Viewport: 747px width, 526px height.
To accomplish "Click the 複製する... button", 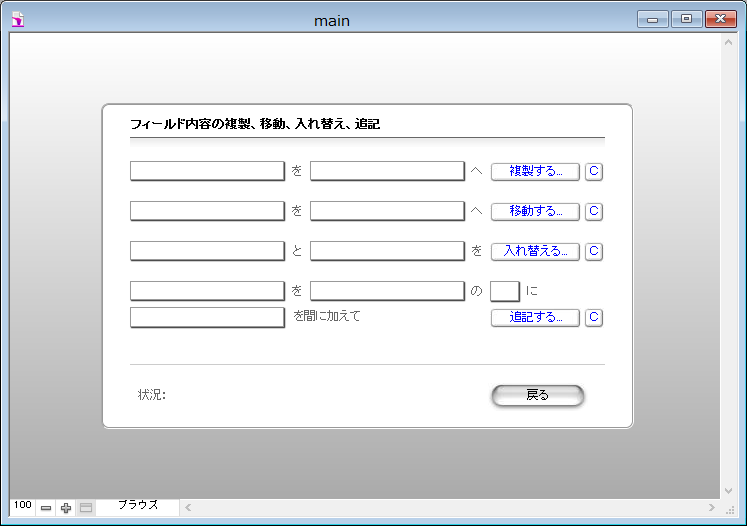I will [535, 171].
